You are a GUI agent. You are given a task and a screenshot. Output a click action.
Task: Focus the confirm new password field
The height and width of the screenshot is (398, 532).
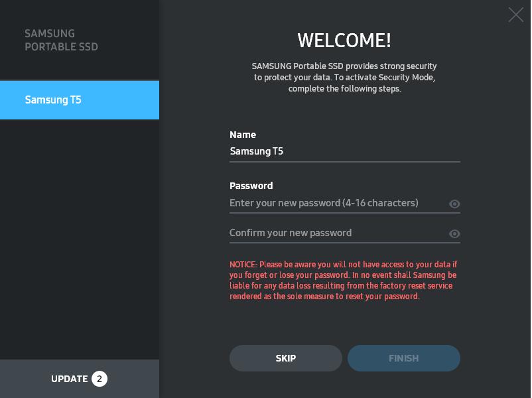[x=338, y=233]
